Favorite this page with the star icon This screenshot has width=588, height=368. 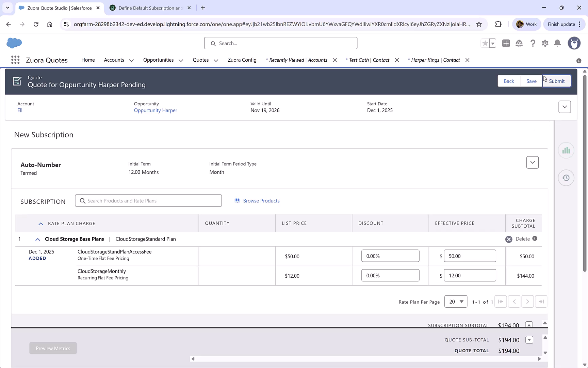click(x=485, y=43)
